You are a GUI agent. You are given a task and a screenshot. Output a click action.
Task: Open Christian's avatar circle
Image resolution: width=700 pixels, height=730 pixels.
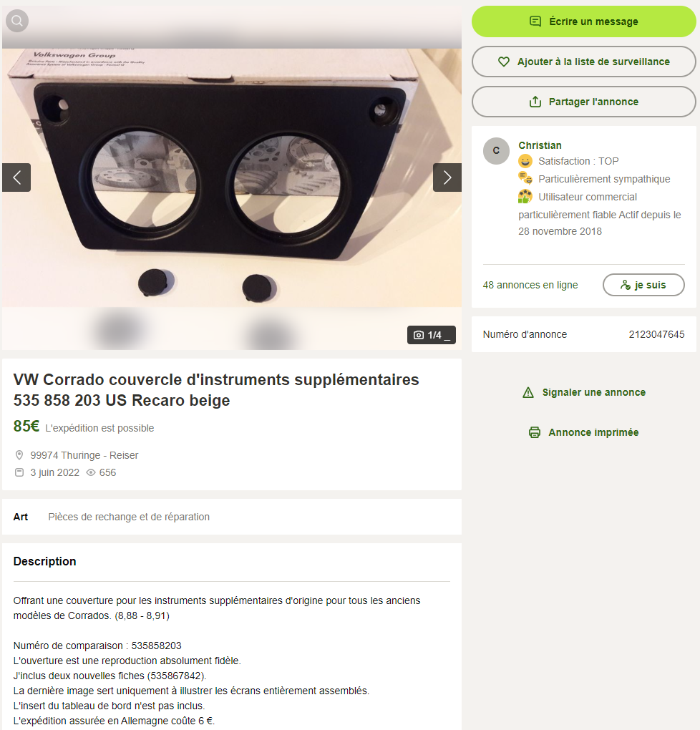[497, 151]
